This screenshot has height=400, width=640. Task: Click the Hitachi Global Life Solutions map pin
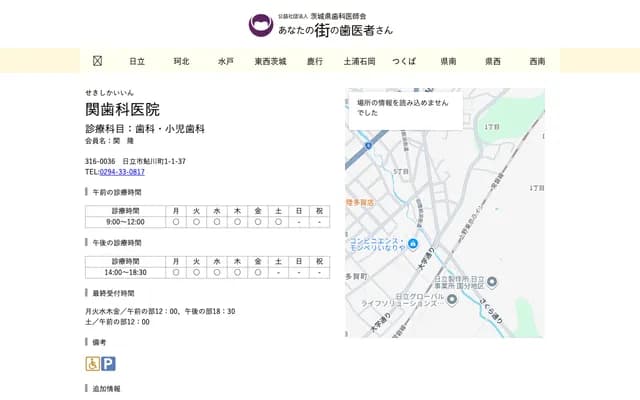(451, 300)
